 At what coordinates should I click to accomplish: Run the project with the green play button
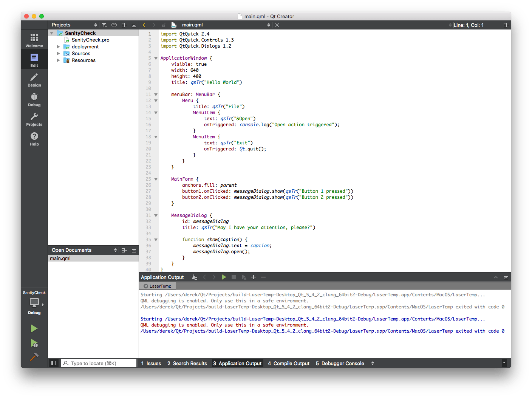point(34,328)
